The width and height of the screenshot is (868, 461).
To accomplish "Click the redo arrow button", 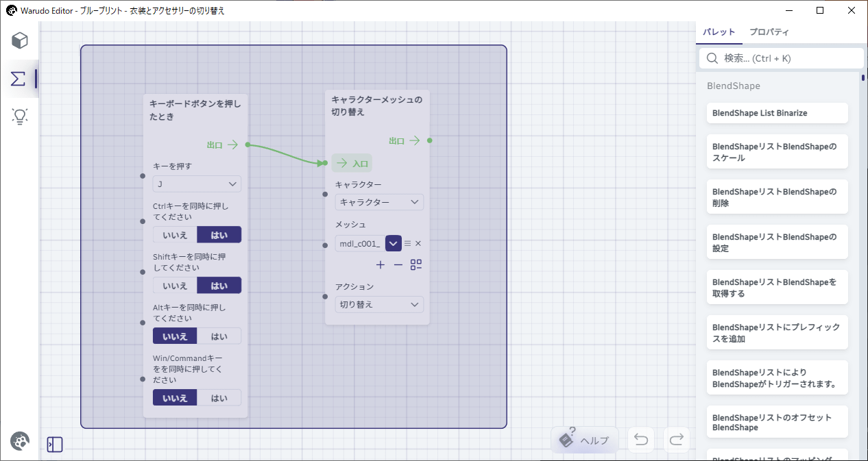I will (677, 440).
